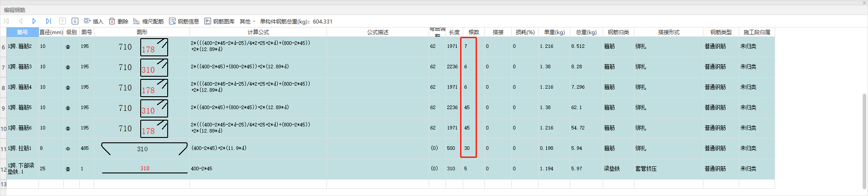Image resolution: width=868 pixels, height=196 pixels.
Task: Expand the 其他 dropdown menu
Action: pos(247,21)
